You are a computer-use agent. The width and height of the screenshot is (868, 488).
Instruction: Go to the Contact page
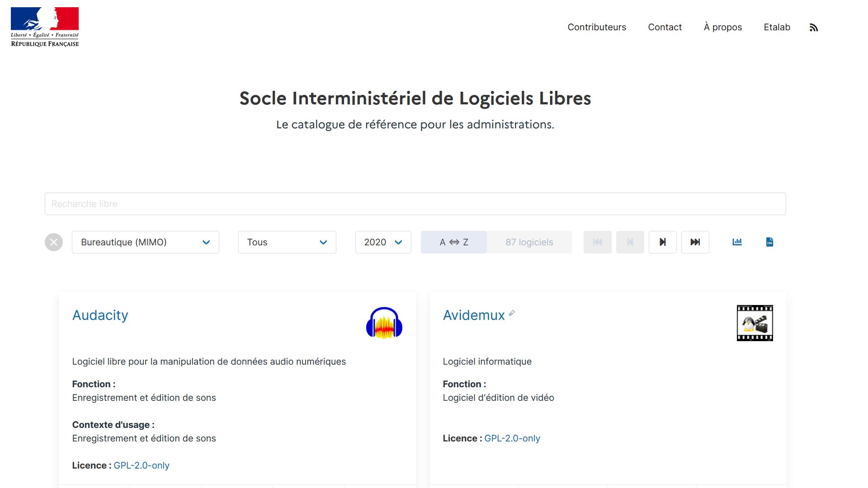[x=665, y=27]
